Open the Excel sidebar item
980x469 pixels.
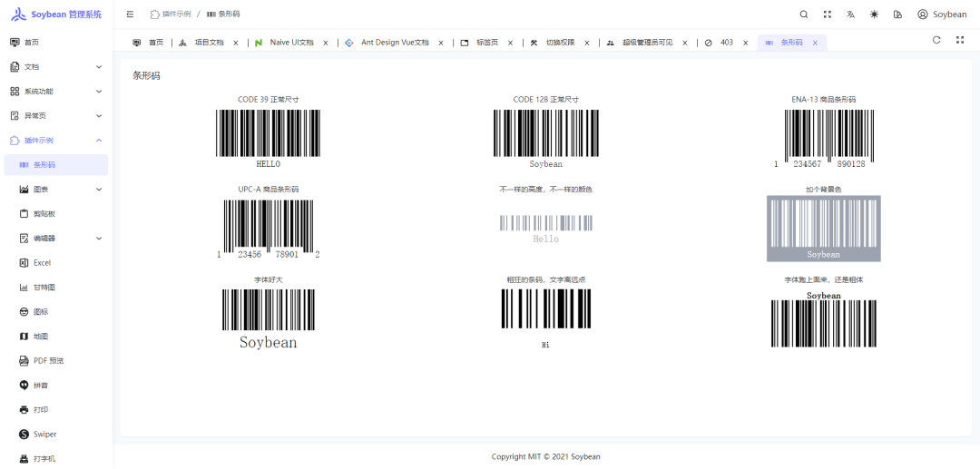(56, 263)
